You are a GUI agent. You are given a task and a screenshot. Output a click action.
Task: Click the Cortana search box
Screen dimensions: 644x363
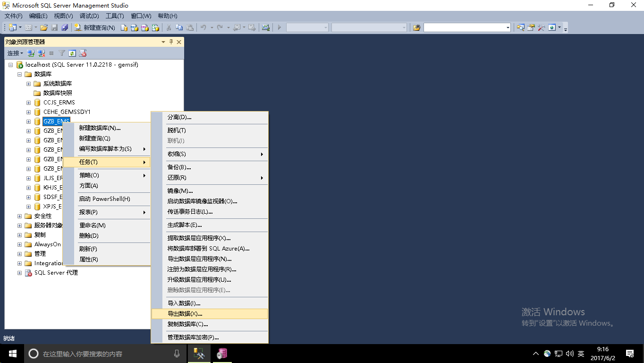(105, 354)
